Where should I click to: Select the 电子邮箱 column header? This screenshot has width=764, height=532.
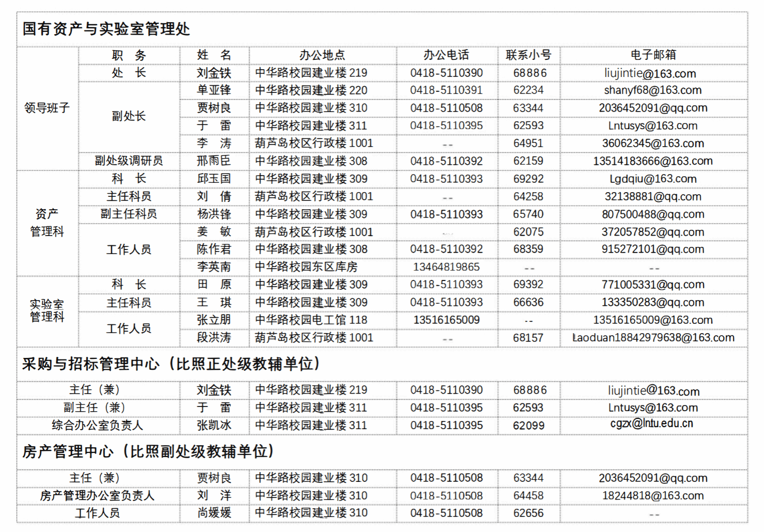[x=653, y=55]
